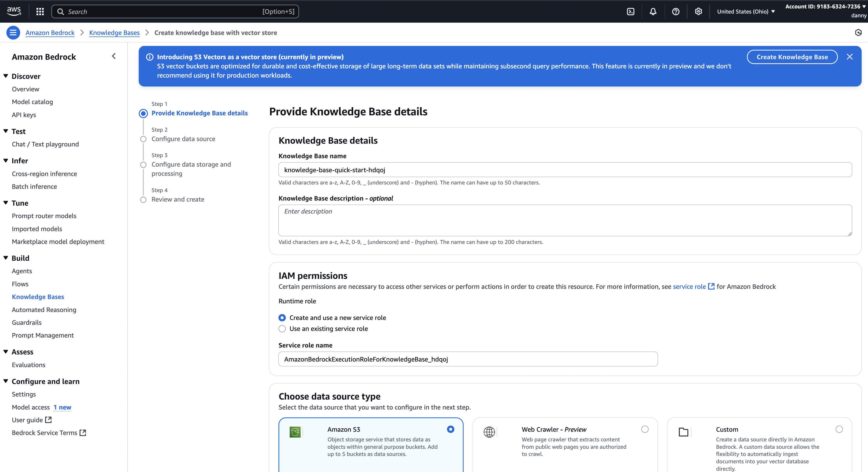Click the help question mark icon
The image size is (868, 472).
click(675, 11)
